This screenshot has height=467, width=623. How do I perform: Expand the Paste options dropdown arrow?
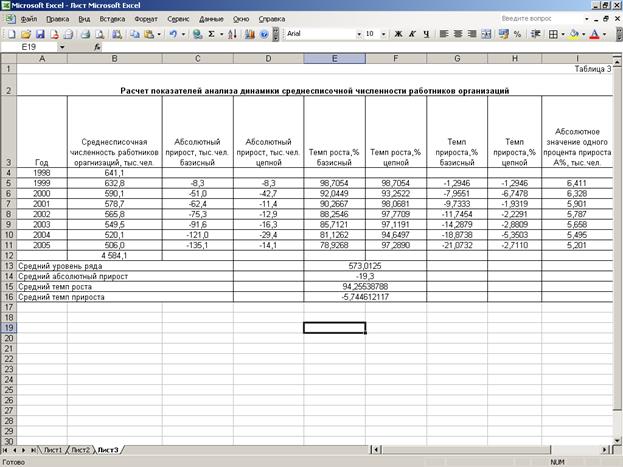pyautogui.click(x=159, y=34)
